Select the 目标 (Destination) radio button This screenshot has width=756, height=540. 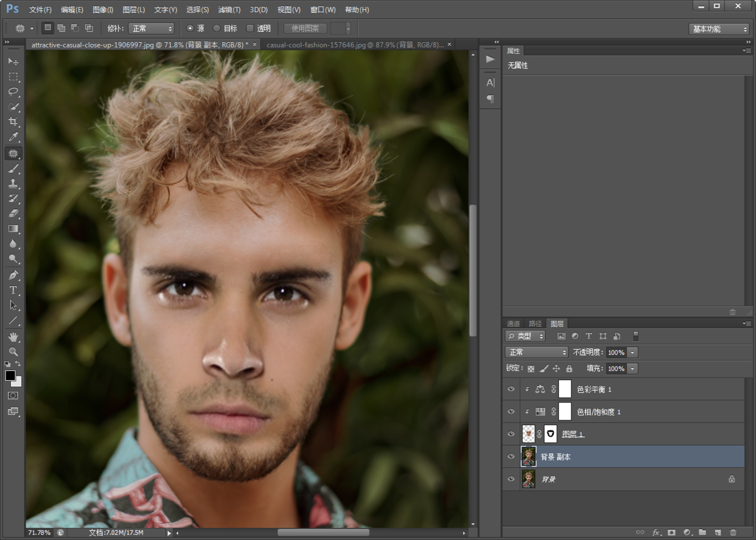216,29
